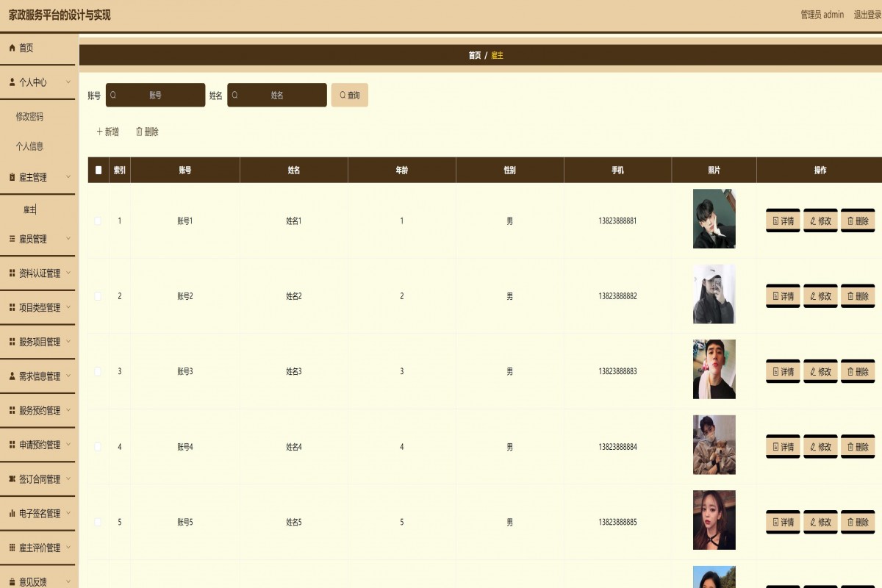Click the 签订合同管理 ticket icon

[12, 479]
